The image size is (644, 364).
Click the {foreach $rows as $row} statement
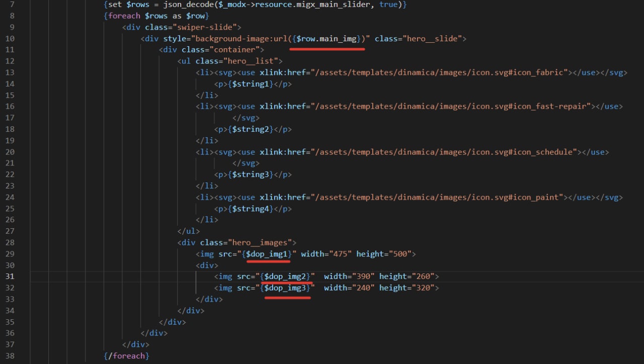[x=156, y=16]
